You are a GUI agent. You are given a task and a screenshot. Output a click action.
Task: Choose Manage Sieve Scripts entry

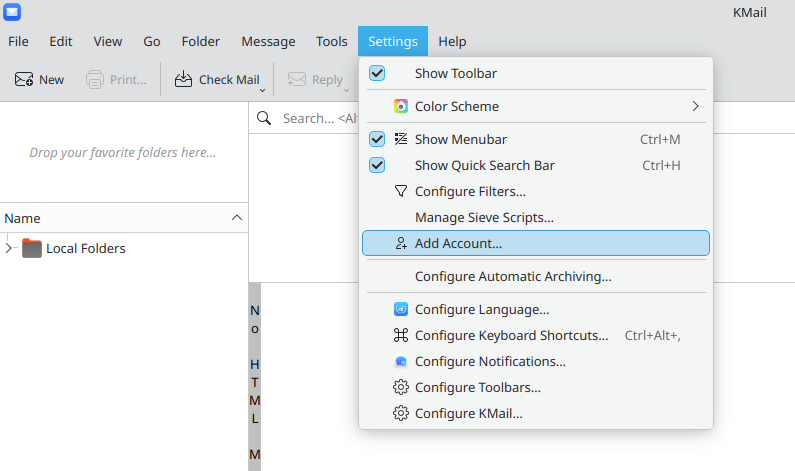(x=535, y=218)
